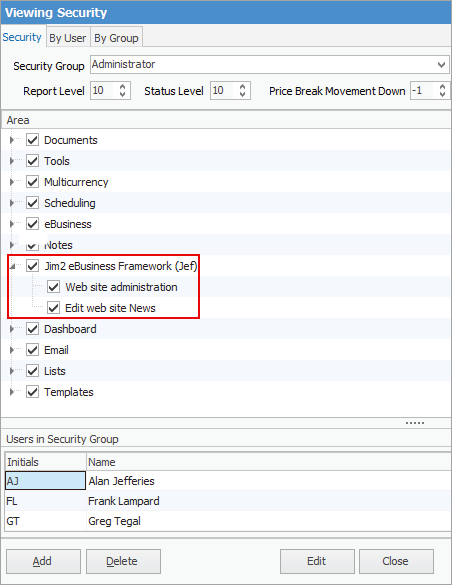
Task: Click the Initials column header
Action: [x=45, y=462]
